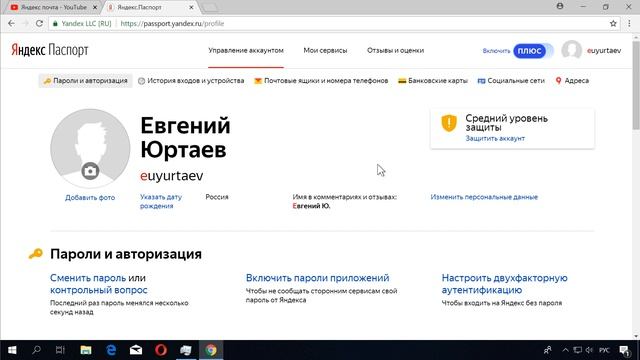
Task: Open the euyurtaev account menu
Action: (x=604, y=51)
